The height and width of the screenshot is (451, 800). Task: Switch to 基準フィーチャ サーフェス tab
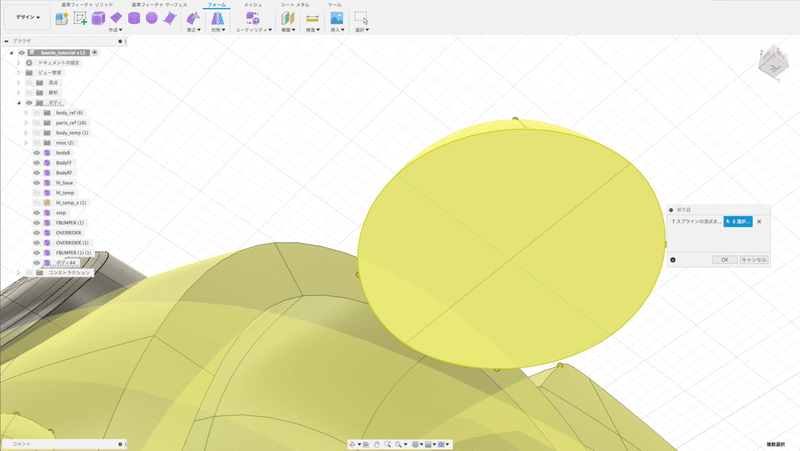pos(159,5)
